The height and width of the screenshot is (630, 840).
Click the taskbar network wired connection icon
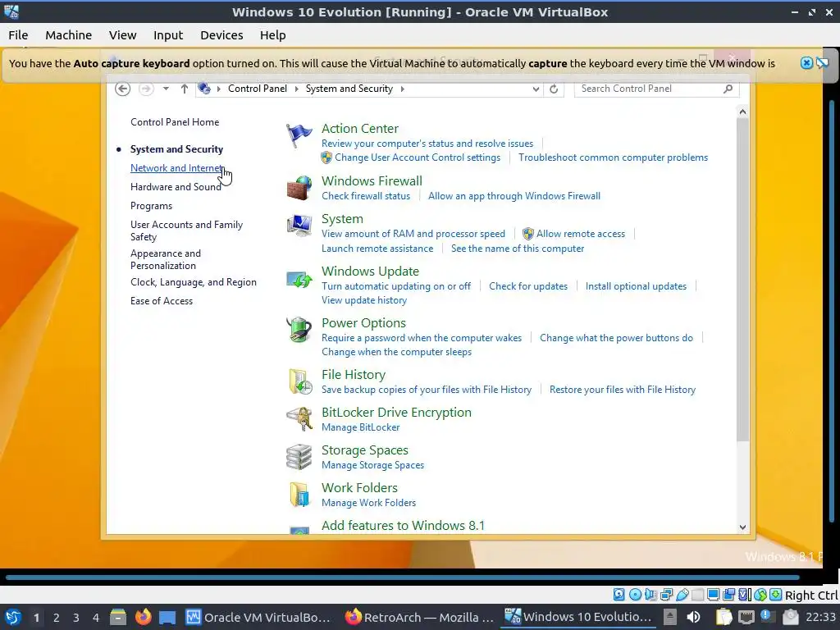[x=746, y=617]
